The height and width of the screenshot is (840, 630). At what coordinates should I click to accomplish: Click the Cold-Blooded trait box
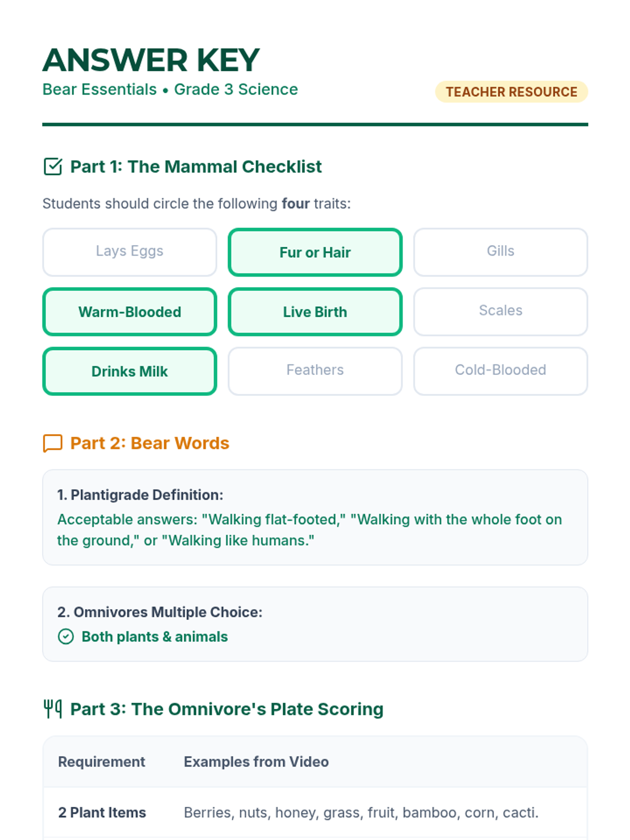(500, 371)
